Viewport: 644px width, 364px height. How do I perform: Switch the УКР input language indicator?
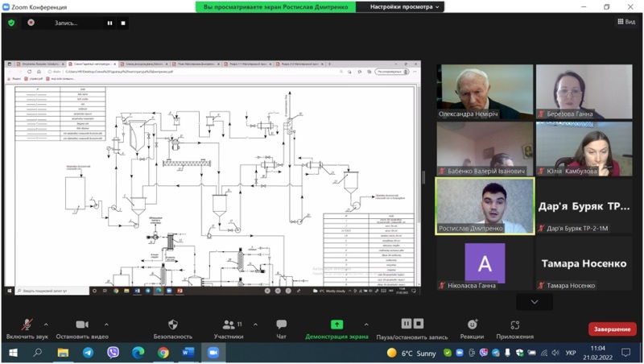tap(571, 353)
